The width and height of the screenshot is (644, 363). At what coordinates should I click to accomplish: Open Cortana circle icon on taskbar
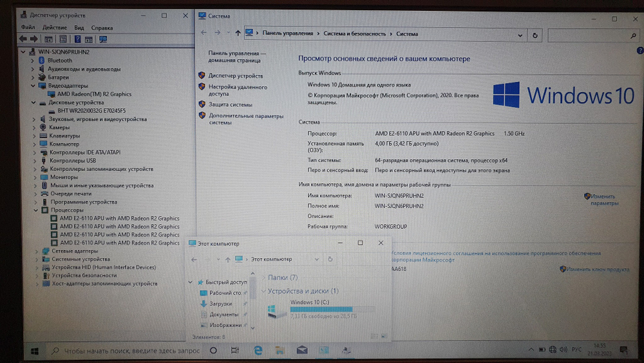(x=213, y=351)
